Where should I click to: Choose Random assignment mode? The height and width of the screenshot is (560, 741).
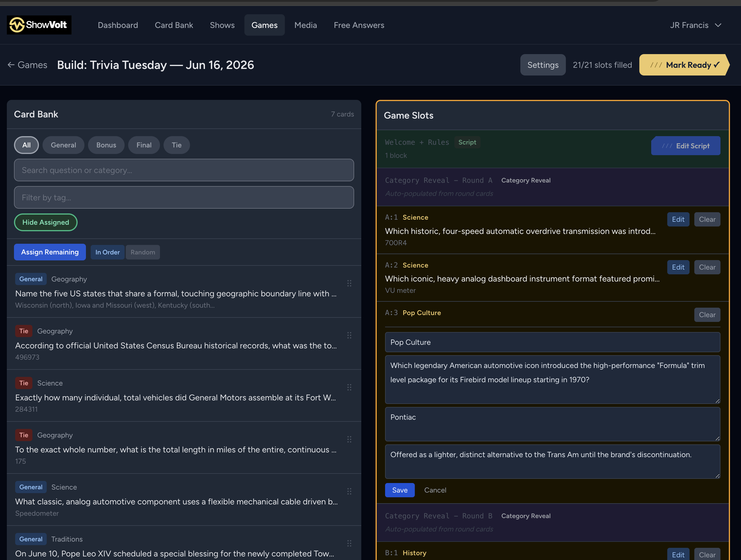coord(143,252)
